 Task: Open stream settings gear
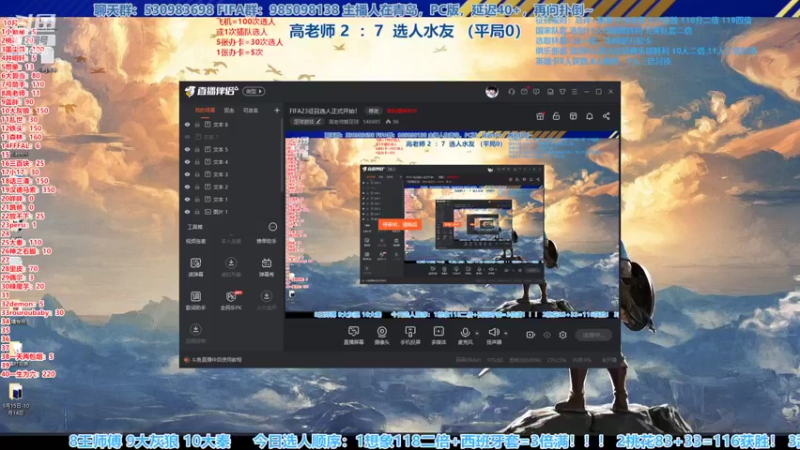click(x=563, y=335)
